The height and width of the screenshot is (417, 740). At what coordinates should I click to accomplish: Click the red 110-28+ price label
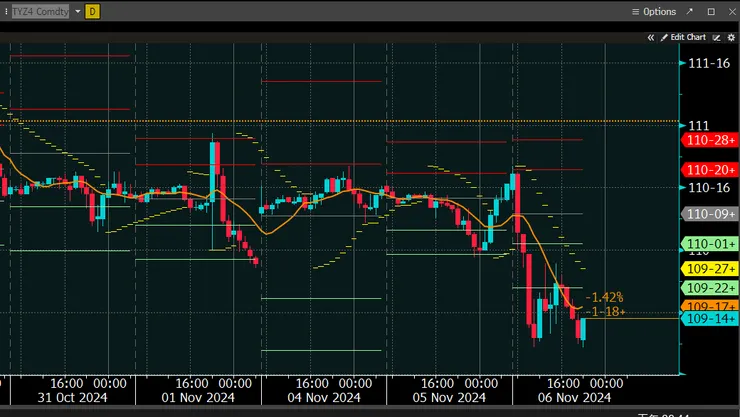(710, 140)
